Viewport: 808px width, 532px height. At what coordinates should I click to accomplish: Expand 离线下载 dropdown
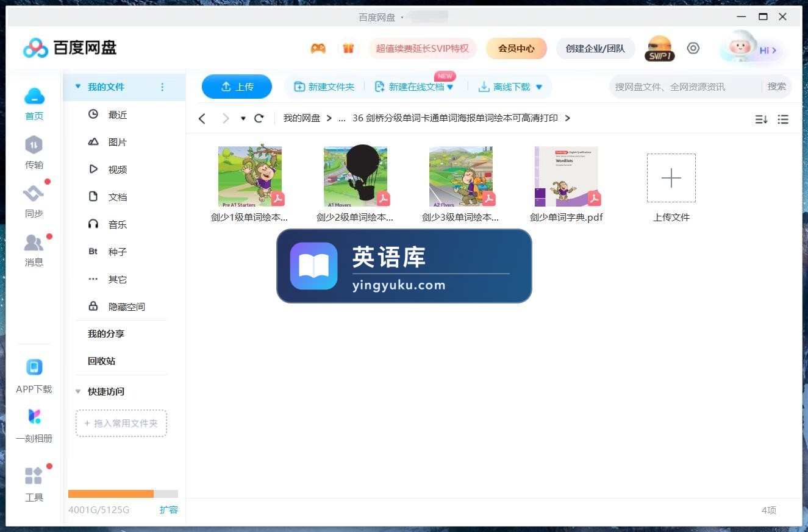[539, 87]
